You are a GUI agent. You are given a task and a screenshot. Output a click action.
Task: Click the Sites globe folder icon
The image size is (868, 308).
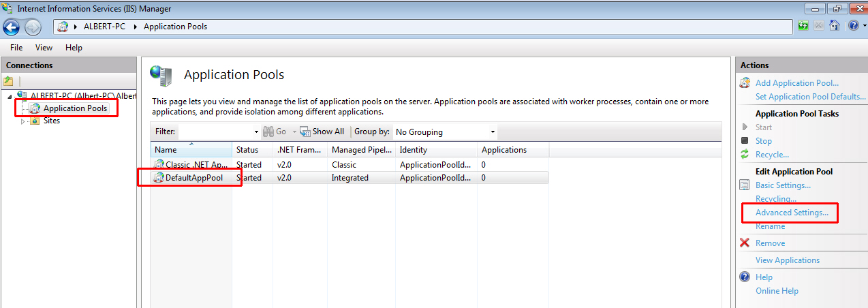(x=34, y=121)
